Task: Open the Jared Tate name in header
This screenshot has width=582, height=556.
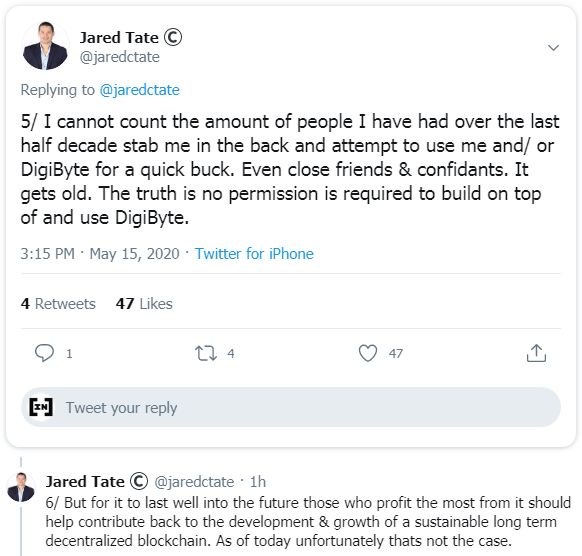Action: coord(119,37)
